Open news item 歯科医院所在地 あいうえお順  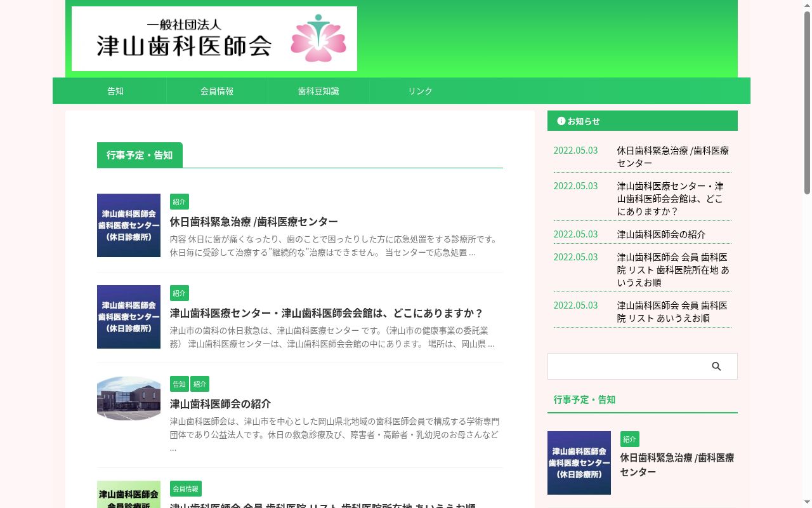click(673, 270)
